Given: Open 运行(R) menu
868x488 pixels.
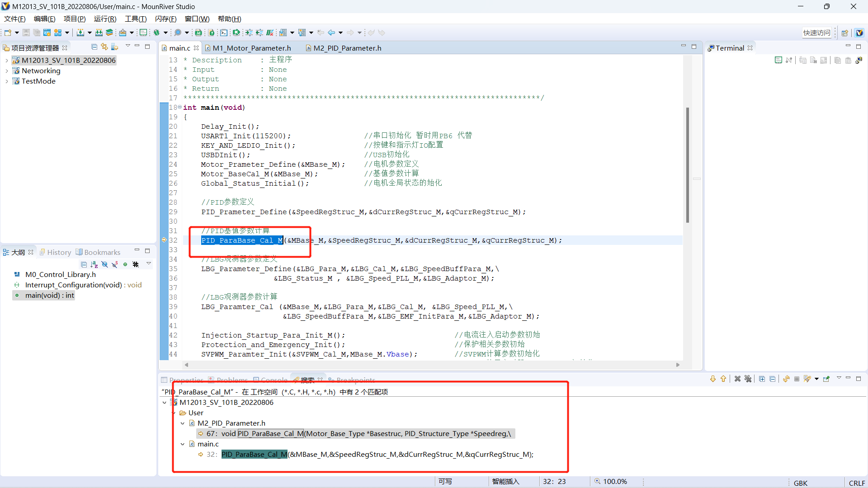Looking at the screenshot, I should coord(105,19).
